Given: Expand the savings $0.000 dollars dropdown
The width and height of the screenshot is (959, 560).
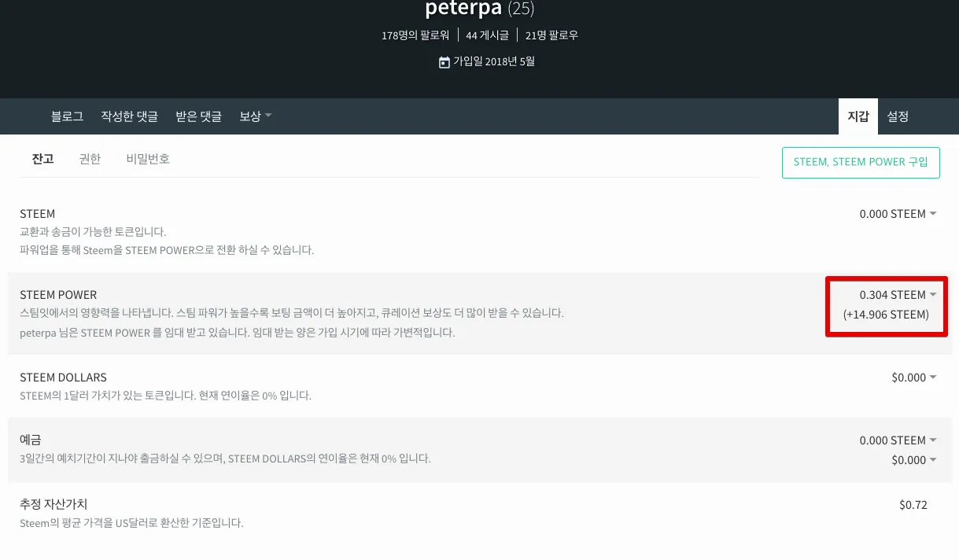Looking at the screenshot, I should pyautogui.click(x=913, y=460).
